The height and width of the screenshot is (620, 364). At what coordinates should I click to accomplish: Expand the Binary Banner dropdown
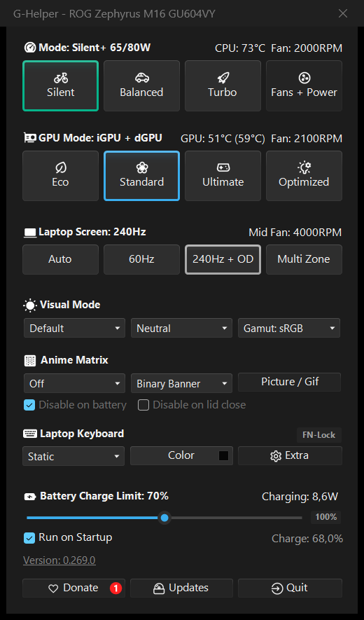pyautogui.click(x=182, y=383)
